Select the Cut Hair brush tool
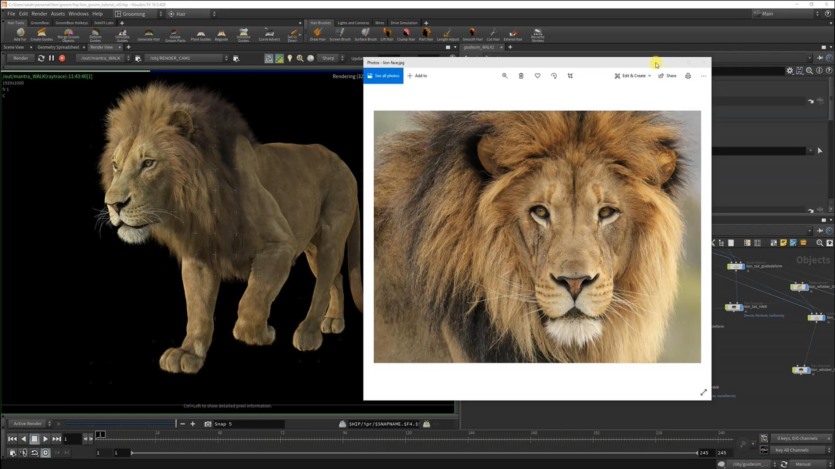Screen dimensions: 835x469 493,35
